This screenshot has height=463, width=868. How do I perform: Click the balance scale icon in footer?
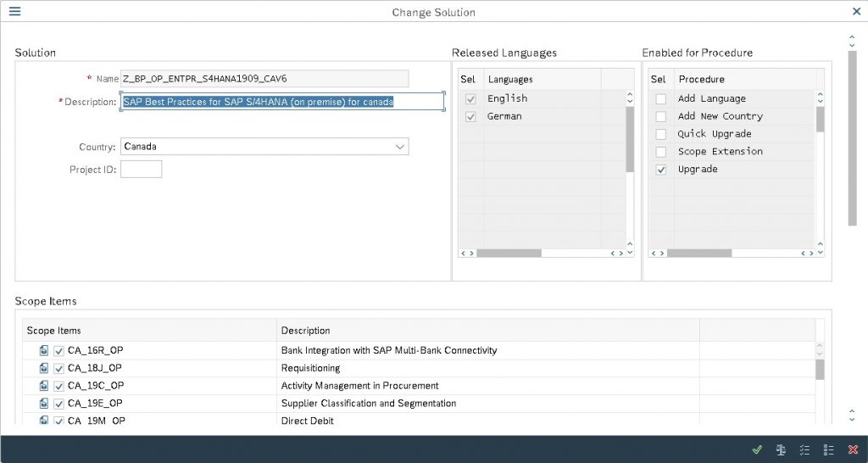pos(781,449)
